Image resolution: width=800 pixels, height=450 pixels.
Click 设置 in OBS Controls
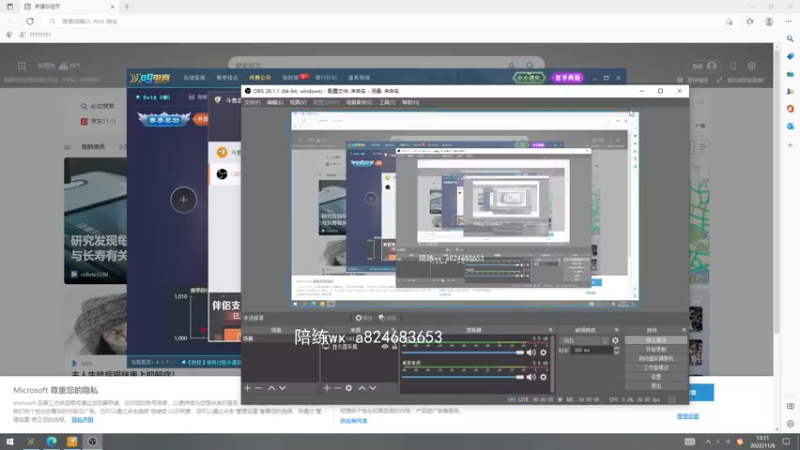656,377
